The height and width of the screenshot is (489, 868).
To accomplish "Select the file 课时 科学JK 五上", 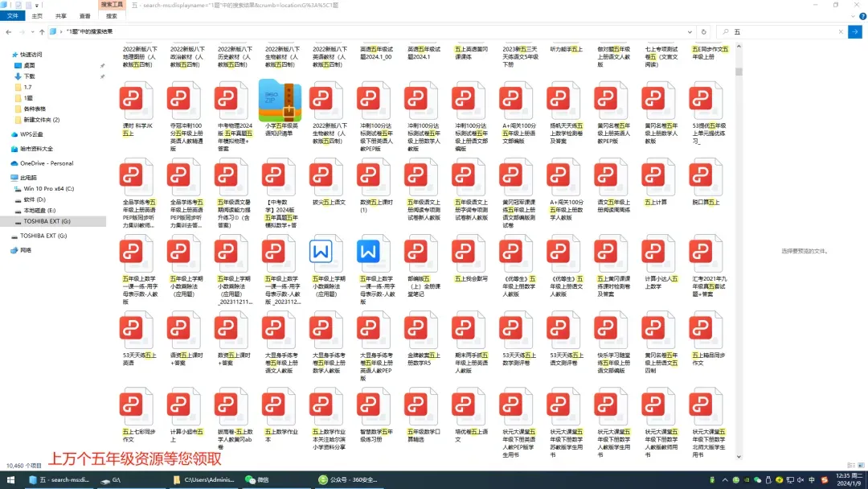I will pyautogui.click(x=138, y=109).
